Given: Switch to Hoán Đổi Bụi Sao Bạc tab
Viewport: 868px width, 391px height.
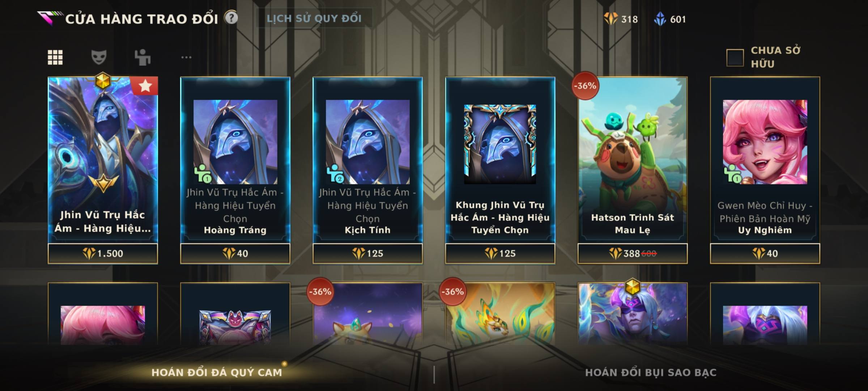Looking at the screenshot, I should [x=651, y=373].
